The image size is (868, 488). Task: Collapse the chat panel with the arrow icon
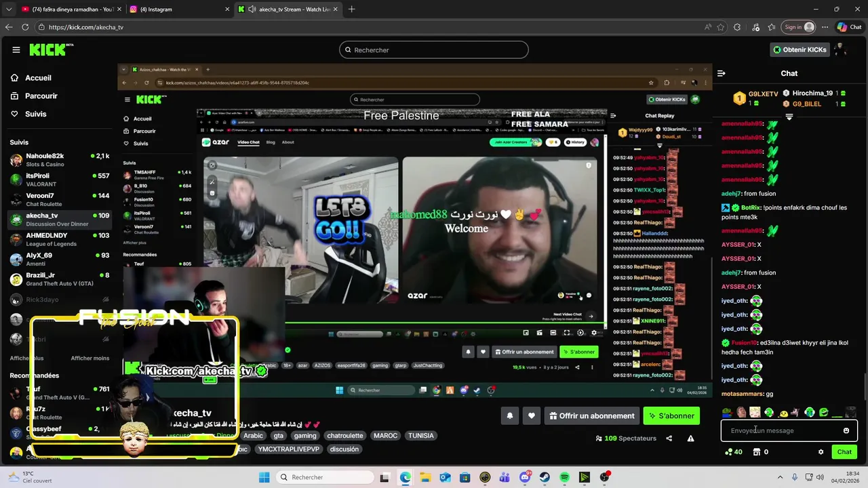click(x=722, y=73)
